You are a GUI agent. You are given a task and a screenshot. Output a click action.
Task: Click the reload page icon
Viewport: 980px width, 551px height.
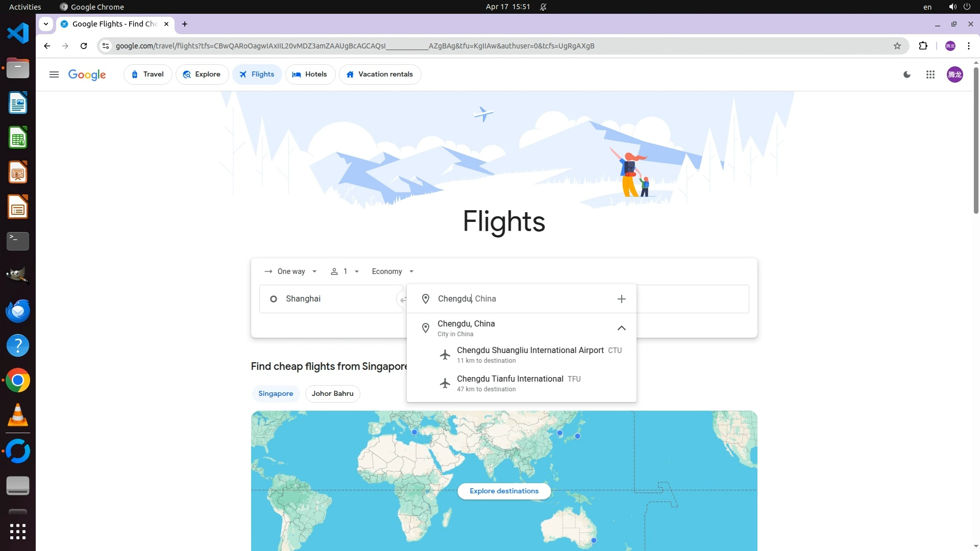pyautogui.click(x=84, y=46)
